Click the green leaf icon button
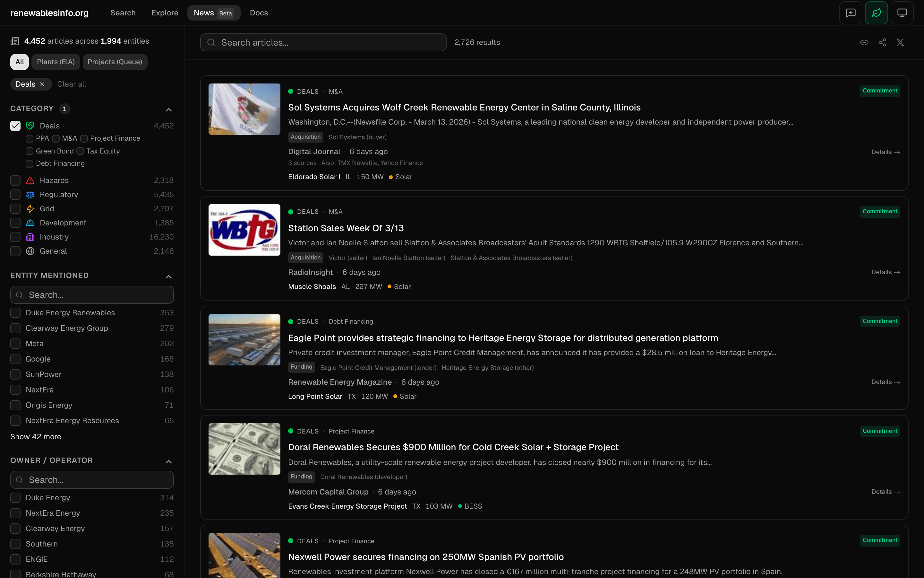Screen dimensions: 924x578 pyautogui.click(x=876, y=13)
